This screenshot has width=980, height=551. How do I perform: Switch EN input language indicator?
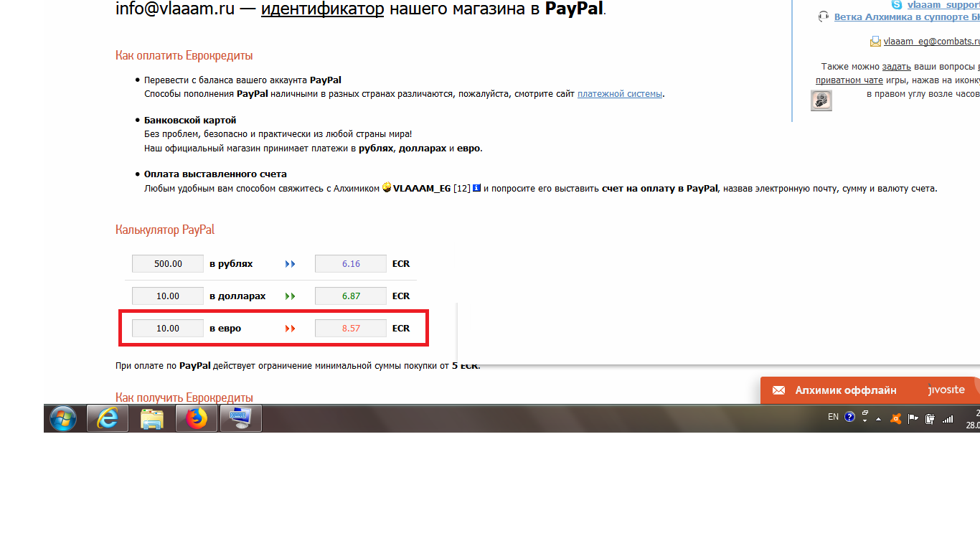tap(833, 417)
